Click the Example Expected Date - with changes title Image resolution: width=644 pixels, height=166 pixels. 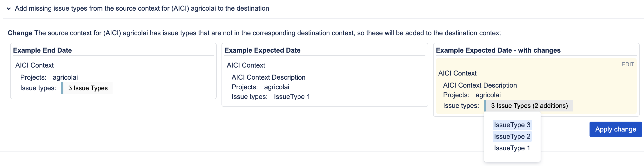tap(498, 50)
